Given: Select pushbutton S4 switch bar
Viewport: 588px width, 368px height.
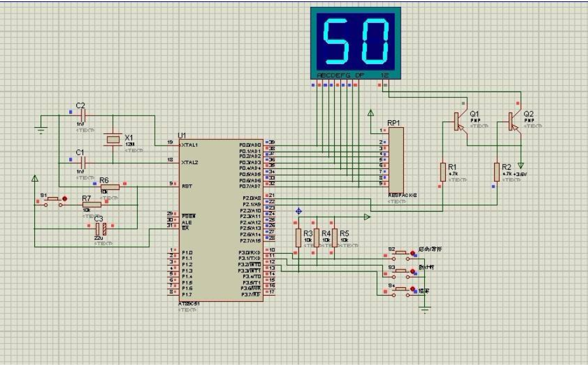Looking at the screenshot, I should point(401,289).
